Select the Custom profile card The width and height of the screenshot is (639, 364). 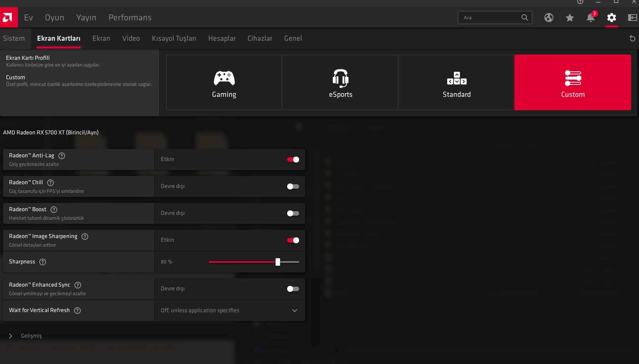coord(573,83)
